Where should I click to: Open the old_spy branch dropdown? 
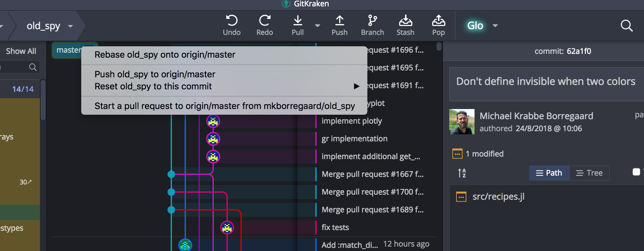click(70, 26)
